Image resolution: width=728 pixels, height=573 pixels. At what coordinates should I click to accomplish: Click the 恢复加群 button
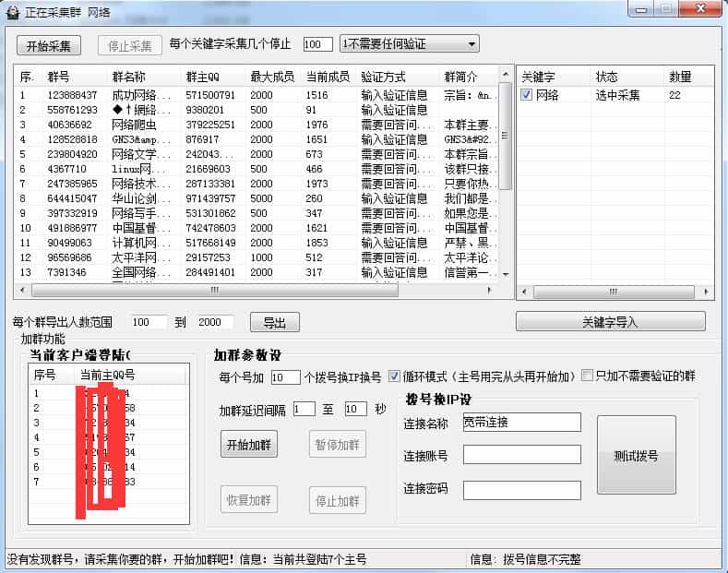[x=249, y=500]
